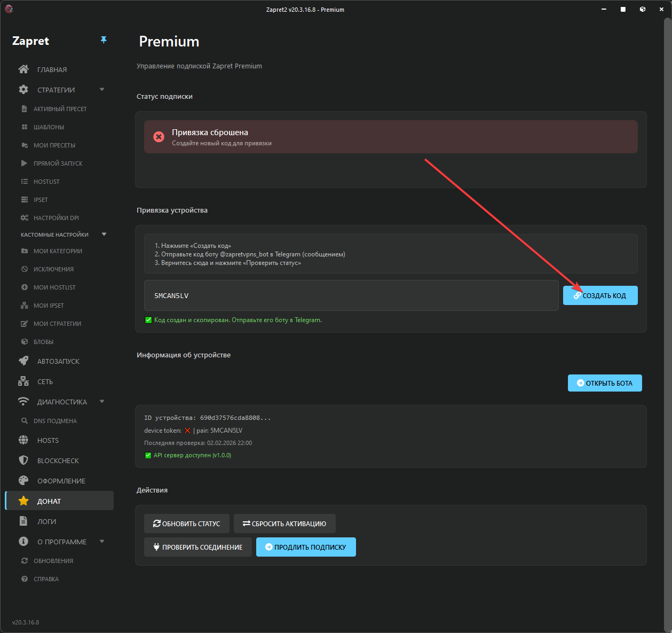The height and width of the screenshot is (633, 672).
Task: Click the Привязка сброшена status banner
Action: 391,137
